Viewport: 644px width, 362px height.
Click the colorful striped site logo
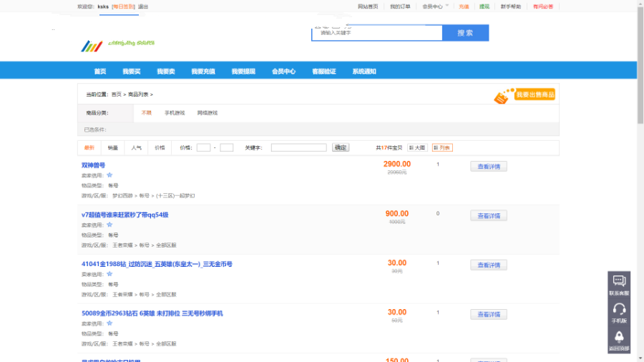tap(92, 46)
